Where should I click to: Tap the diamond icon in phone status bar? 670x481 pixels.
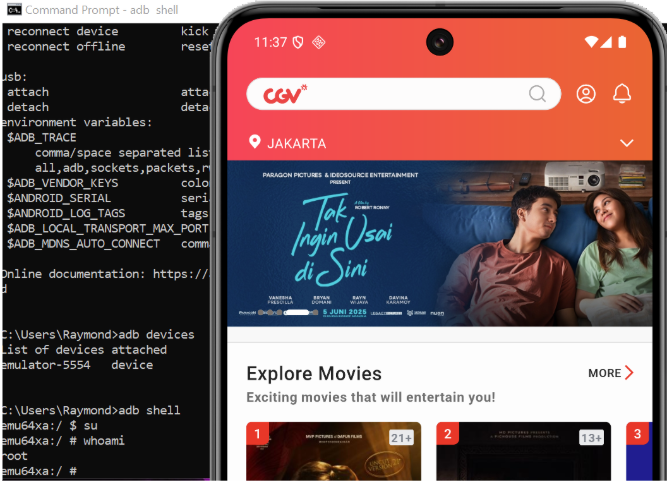(x=319, y=42)
